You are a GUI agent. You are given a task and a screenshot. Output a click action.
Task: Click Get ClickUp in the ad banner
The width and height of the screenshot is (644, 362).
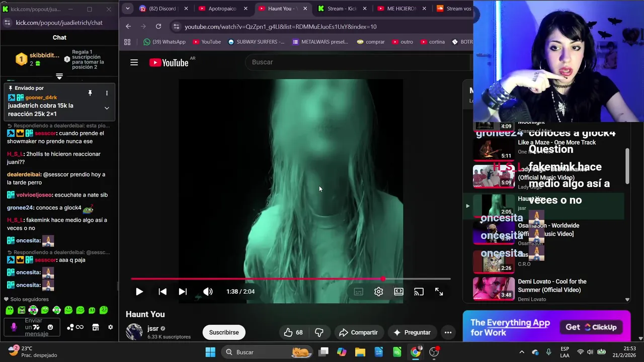click(591, 327)
